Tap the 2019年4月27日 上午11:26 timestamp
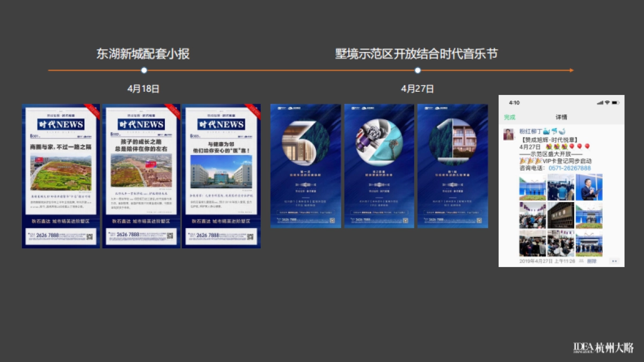Viewport: 644px width, 362px height. [x=547, y=261]
